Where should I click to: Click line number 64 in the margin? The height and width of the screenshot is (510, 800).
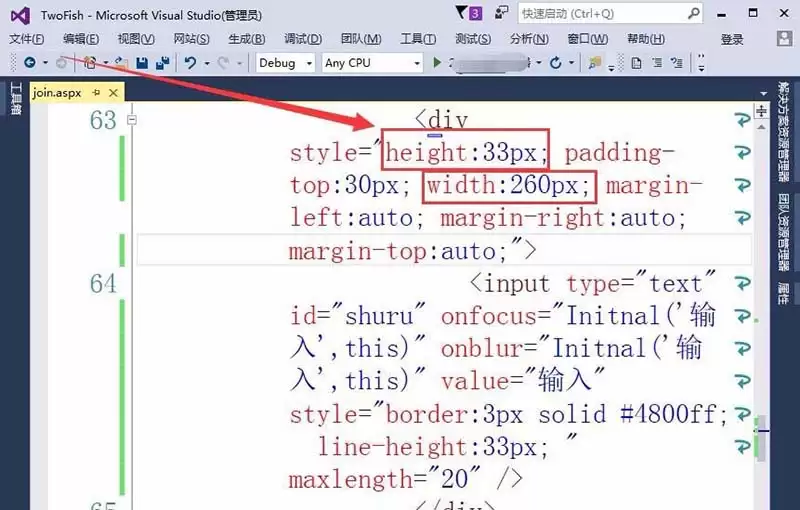pos(103,284)
